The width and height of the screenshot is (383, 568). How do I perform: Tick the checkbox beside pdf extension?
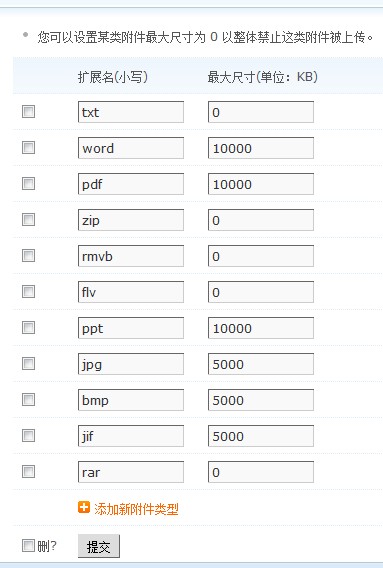pyautogui.click(x=28, y=184)
